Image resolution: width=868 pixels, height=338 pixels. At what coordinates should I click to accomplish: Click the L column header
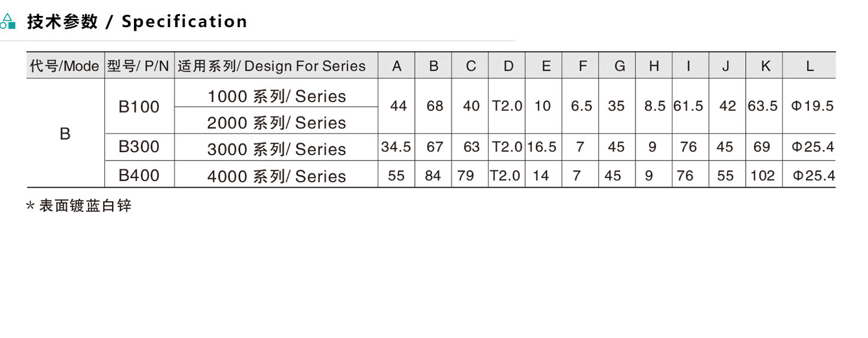(810, 66)
